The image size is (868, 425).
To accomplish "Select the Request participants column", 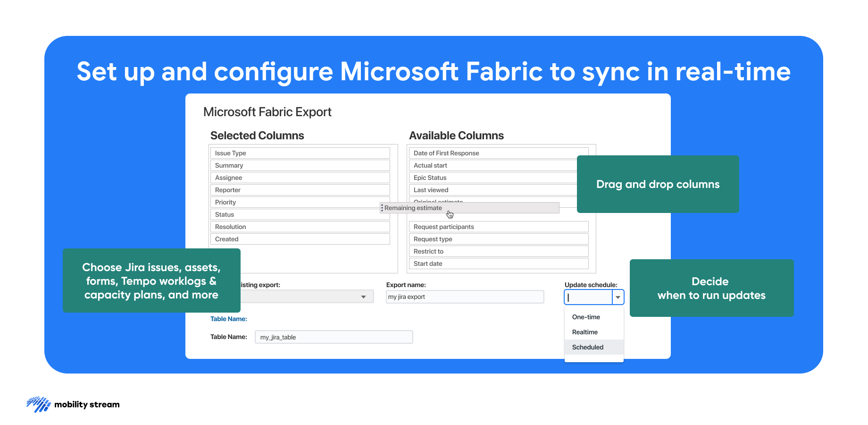I will [x=499, y=227].
